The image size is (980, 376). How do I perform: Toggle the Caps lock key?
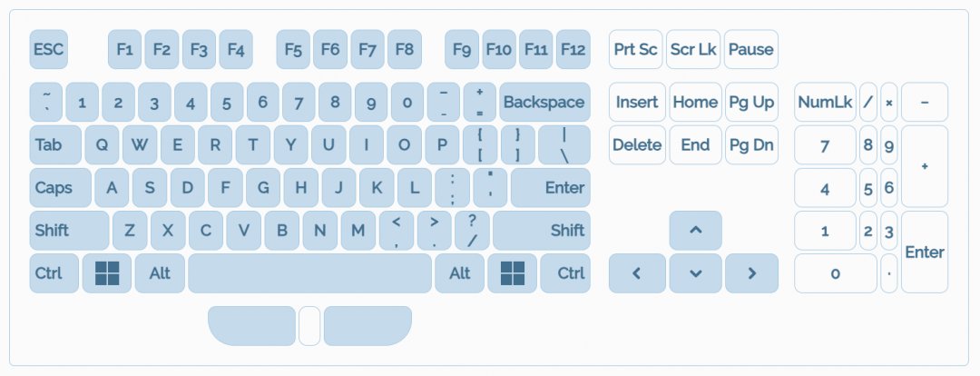(61, 188)
